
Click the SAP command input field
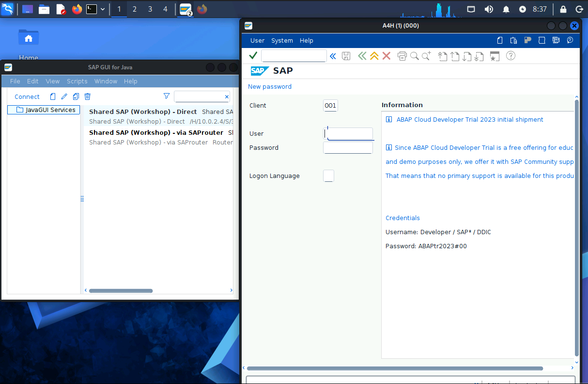pos(294,56)
